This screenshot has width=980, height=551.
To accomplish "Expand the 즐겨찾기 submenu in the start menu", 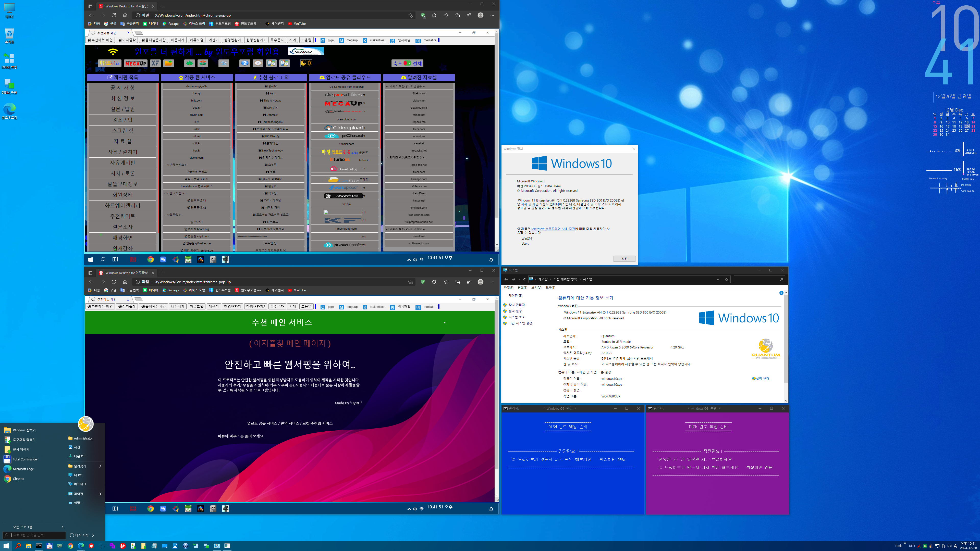I will click(x=101, y=466).
